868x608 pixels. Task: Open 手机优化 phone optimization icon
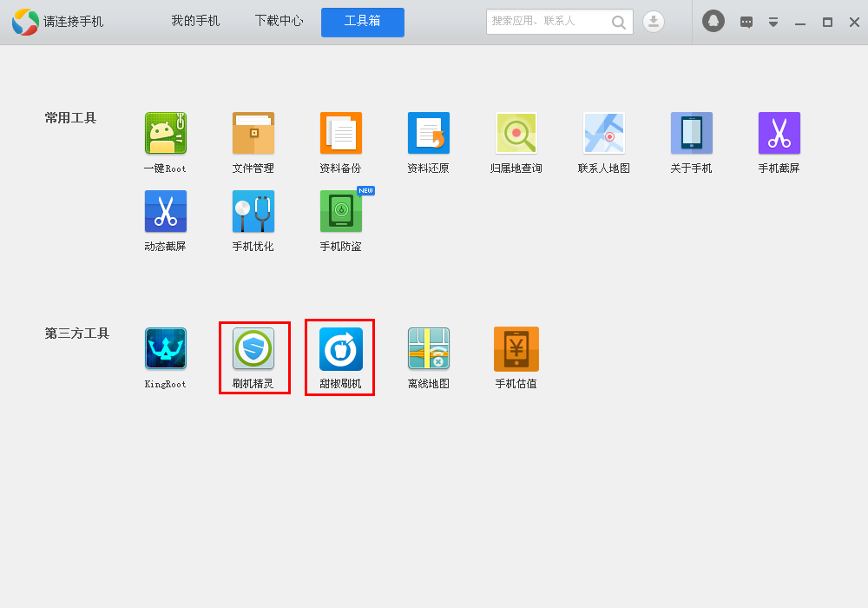click(253, 211)
